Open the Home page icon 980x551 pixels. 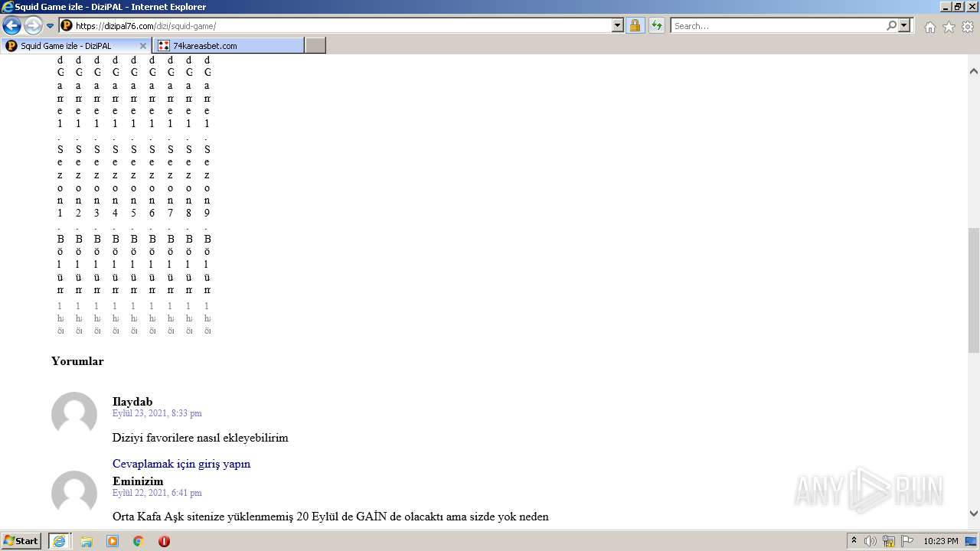[929, 27]
